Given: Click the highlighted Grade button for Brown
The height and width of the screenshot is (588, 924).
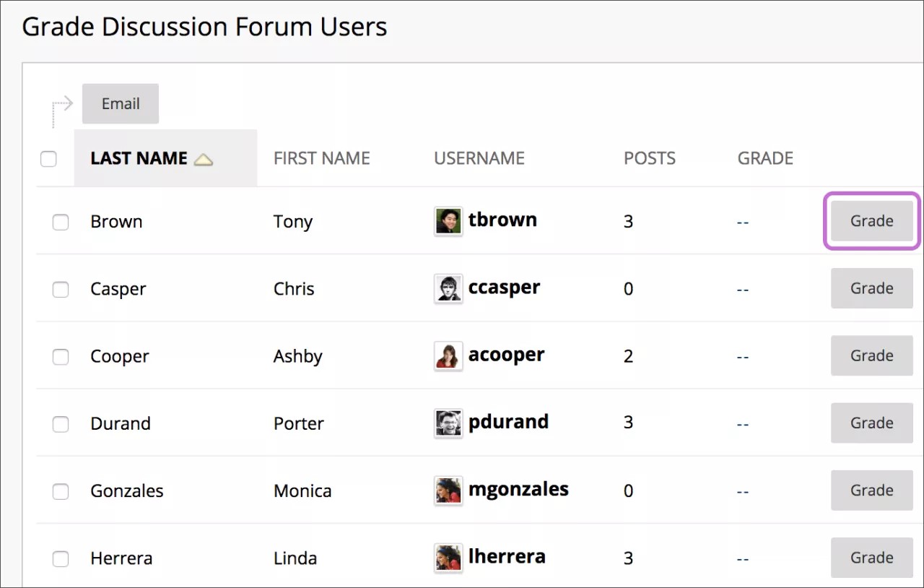Looking at the screenshot, I should [x=871, y=221].
